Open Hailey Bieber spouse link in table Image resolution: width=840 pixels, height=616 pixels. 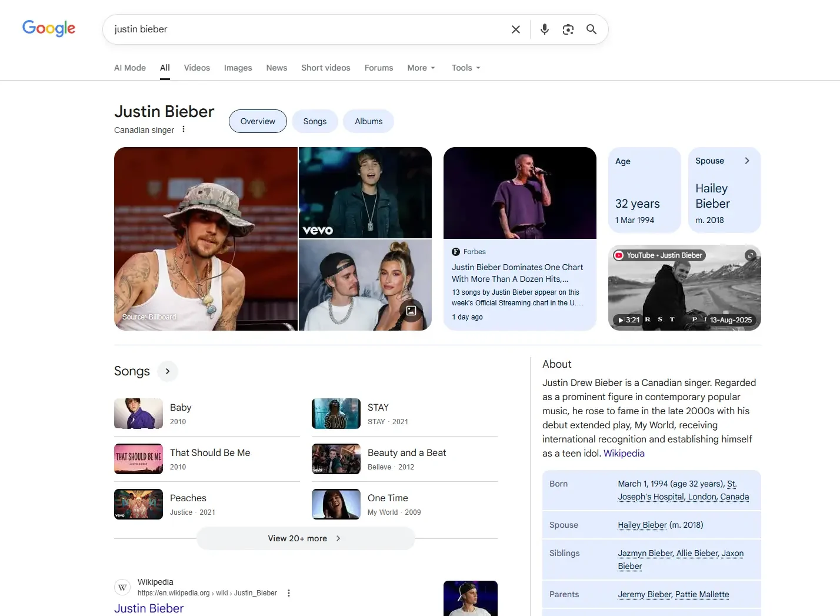(642, 525)
